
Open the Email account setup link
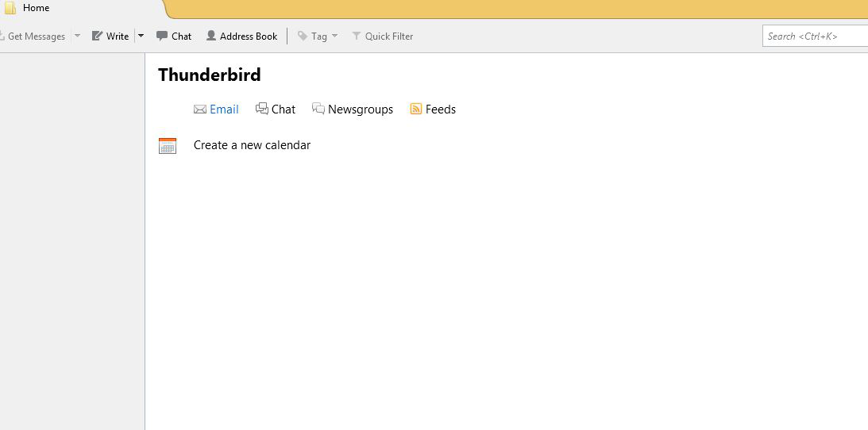(224, 109)
